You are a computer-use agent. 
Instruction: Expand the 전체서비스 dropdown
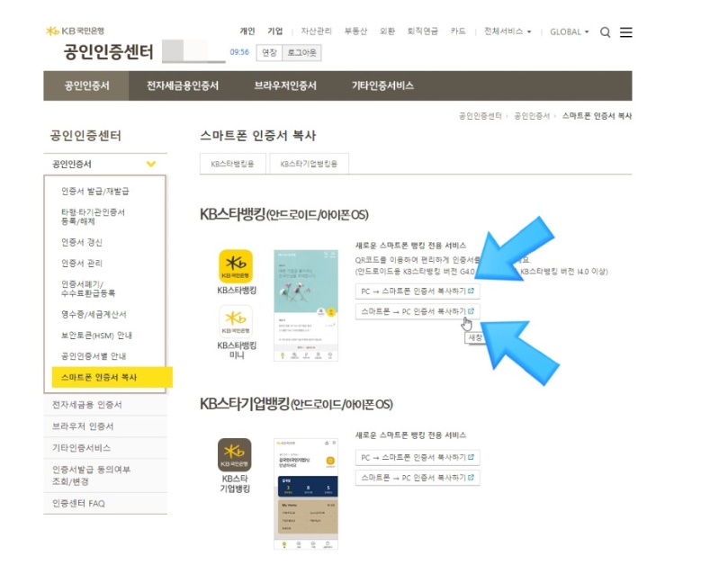tap(508, 31)
